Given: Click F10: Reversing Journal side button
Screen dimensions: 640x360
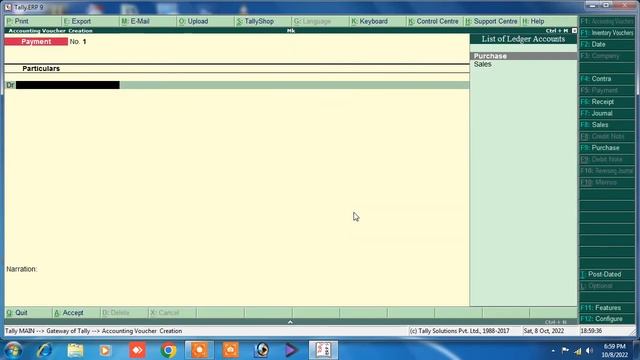Looking at the screenshot, I should pos(607,171).
